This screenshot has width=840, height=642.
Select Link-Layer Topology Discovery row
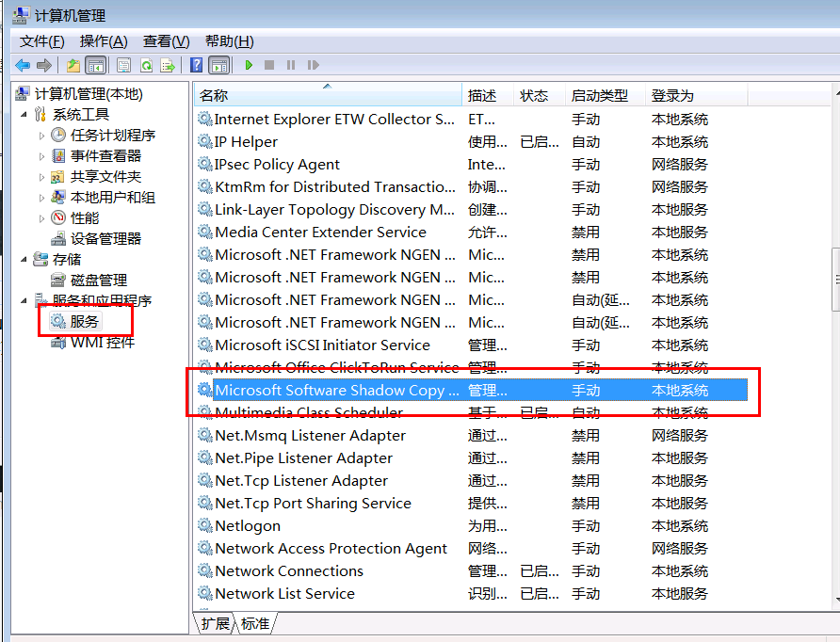(x=472, y=209)
